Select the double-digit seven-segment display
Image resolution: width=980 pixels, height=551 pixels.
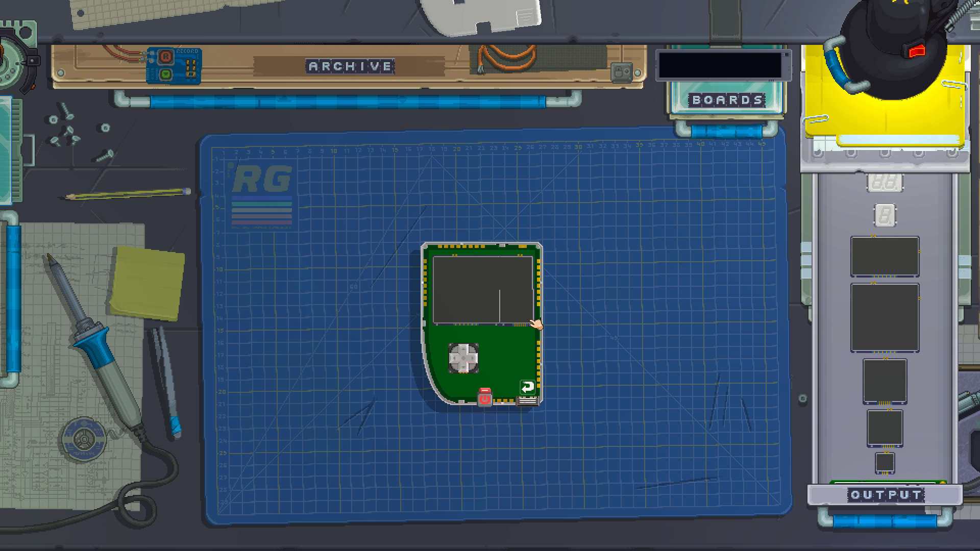click(885, 183)
